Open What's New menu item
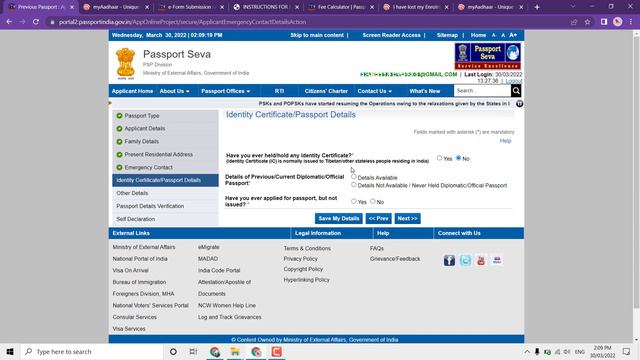Screen dimensions: 640x360 (x=424, y=91)
